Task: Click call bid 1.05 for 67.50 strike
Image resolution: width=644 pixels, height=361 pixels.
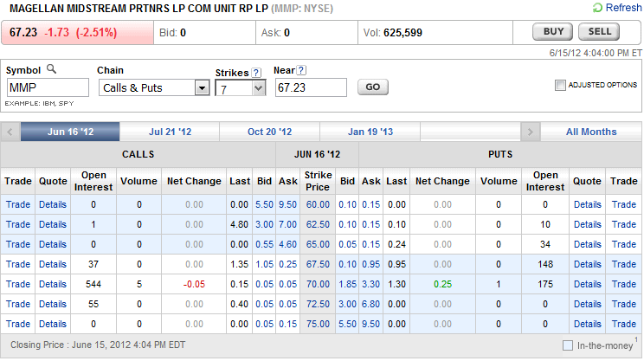Action: tap(265, 265)
